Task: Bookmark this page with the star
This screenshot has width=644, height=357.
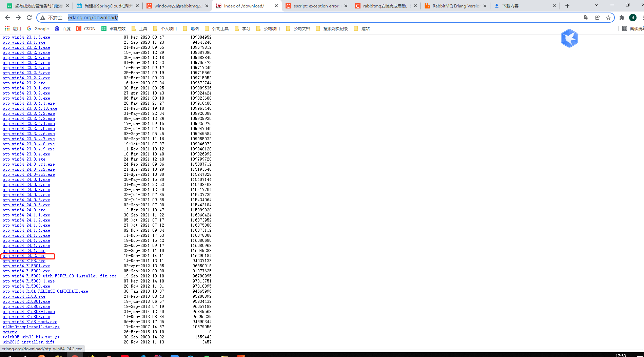Action: pyautogui.click(x=608, y=18)
